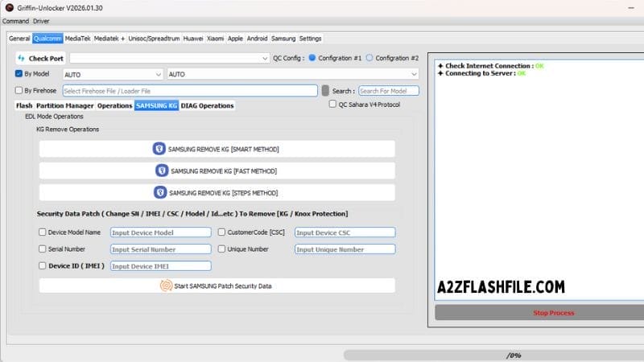Switch to the Samsung tab
644x362 pixels.
coord(283,38)
